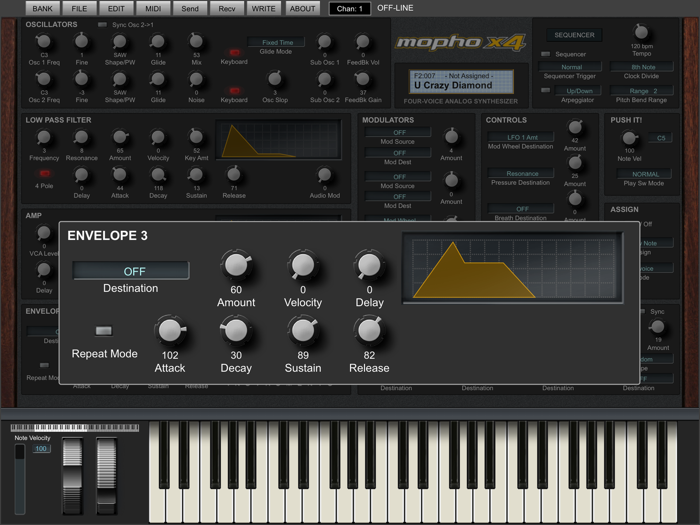700x525 pixels.
Task: Open Envelope 3 Destination OFF dropdown
Action: coord(131,271)
